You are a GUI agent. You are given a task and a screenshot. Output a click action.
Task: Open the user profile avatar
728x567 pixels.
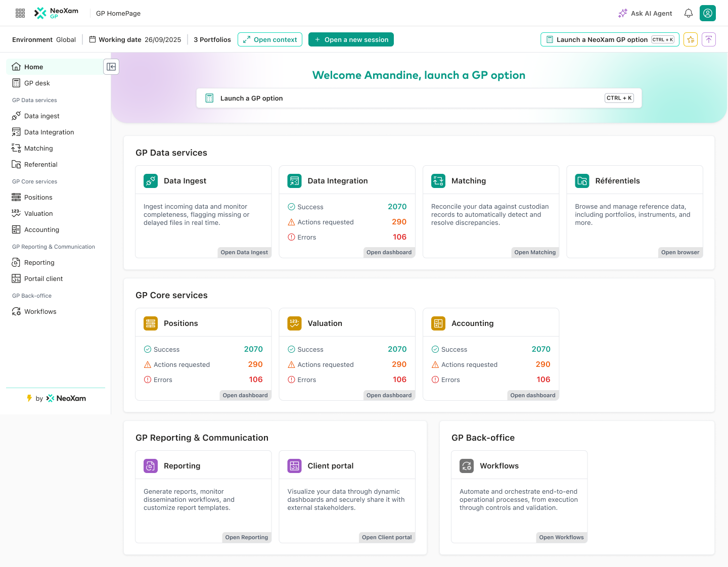tap(708, 13)
